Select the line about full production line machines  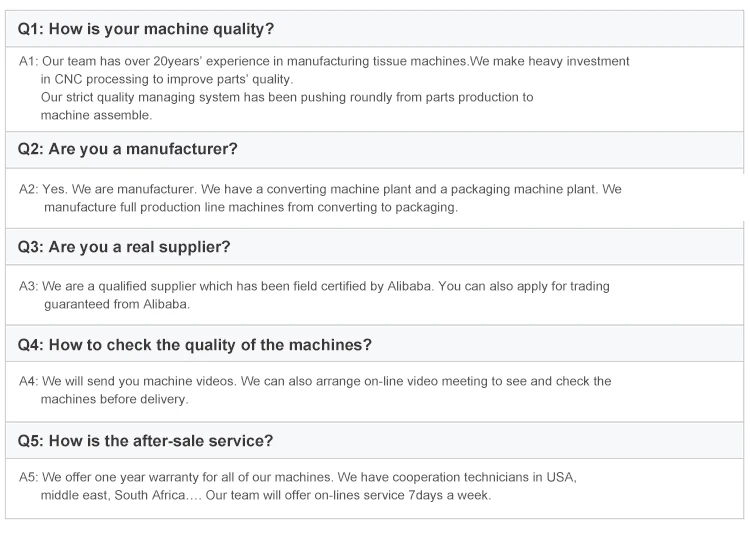(x=250, y=207)
